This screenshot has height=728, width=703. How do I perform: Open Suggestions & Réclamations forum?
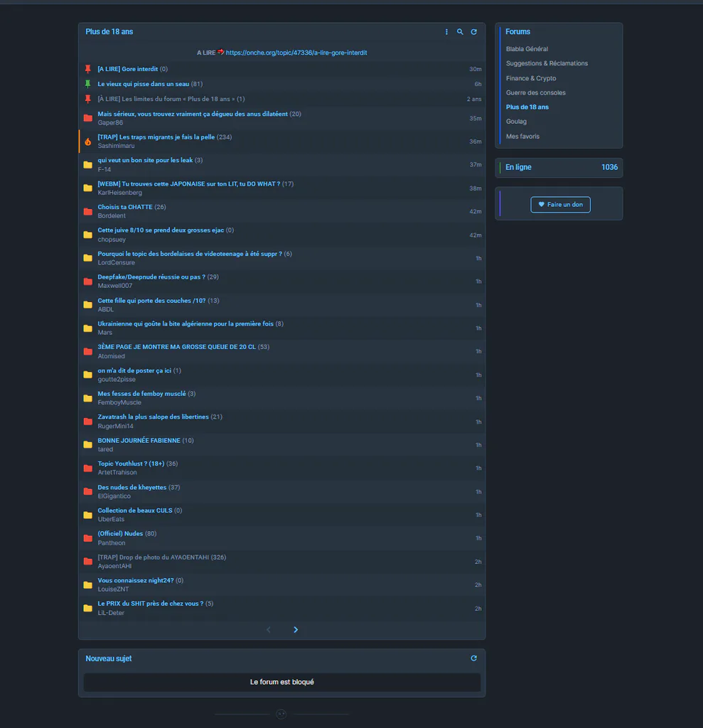547,63
